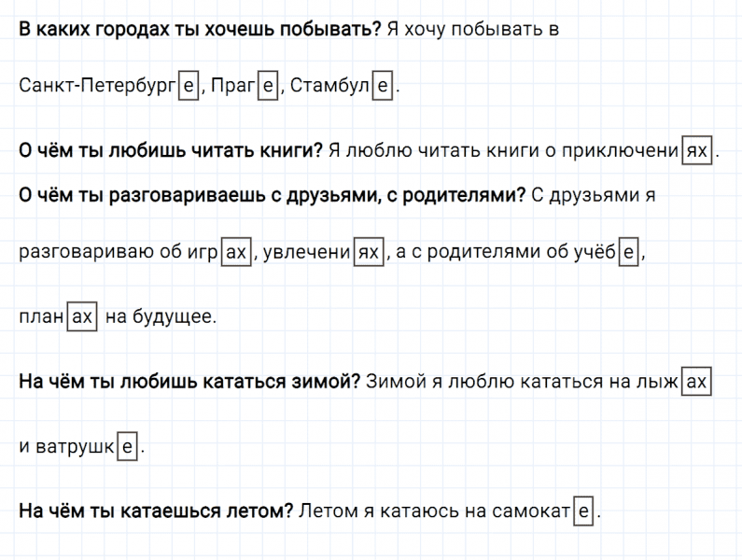
Task: Click the ах box after лыж
Action: [696, 381]
